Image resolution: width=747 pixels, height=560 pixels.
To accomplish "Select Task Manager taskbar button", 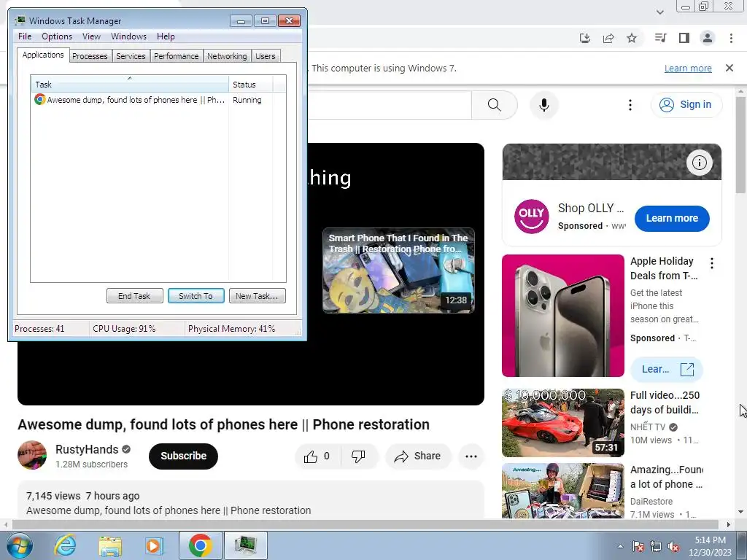I will click(245, 545).
